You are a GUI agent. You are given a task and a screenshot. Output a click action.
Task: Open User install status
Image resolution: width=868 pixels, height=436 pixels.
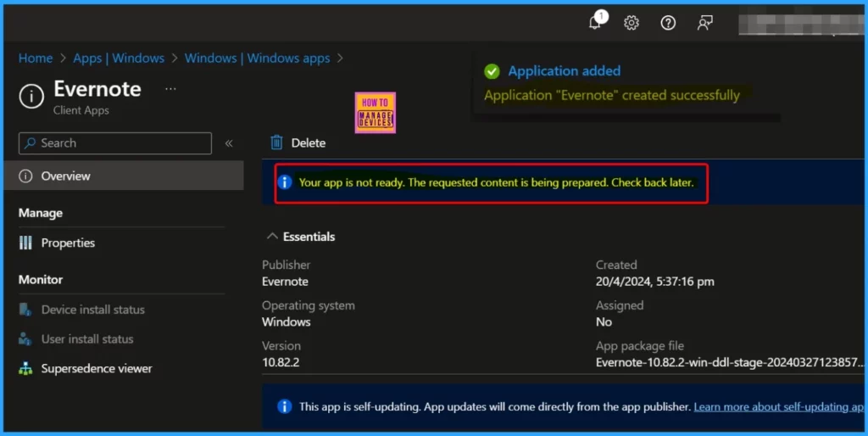[87, 339]
